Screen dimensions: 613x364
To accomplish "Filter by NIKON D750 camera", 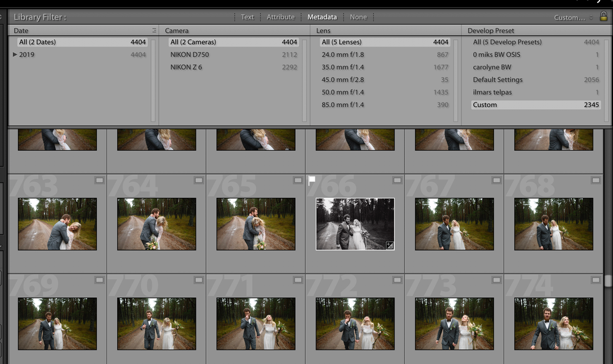I will coord(234,55).
